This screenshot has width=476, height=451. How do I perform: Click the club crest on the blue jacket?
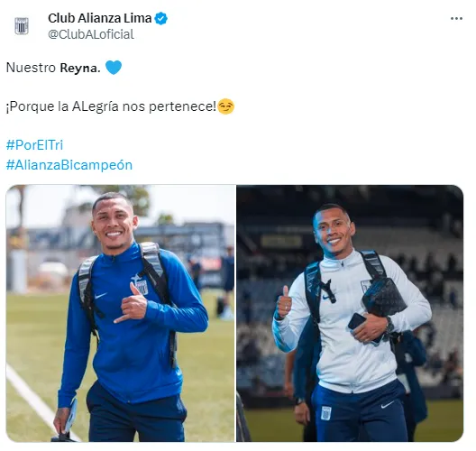[x=142, y=288]
